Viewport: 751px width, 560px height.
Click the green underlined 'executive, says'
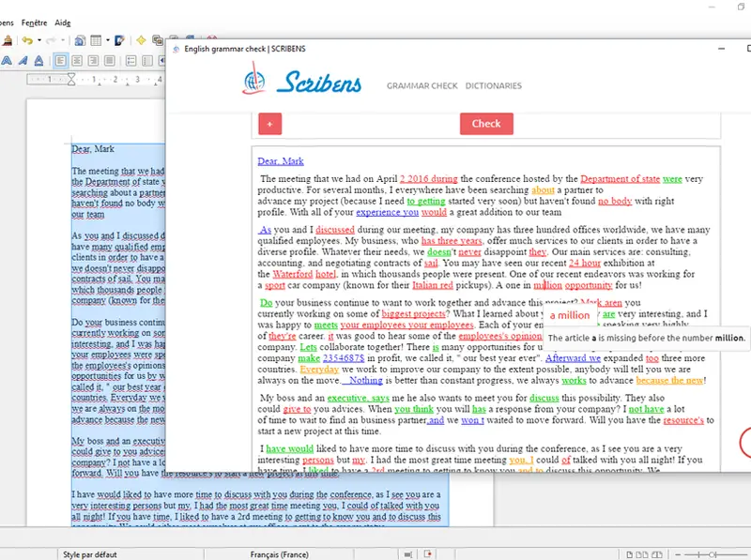click(359, 399)
